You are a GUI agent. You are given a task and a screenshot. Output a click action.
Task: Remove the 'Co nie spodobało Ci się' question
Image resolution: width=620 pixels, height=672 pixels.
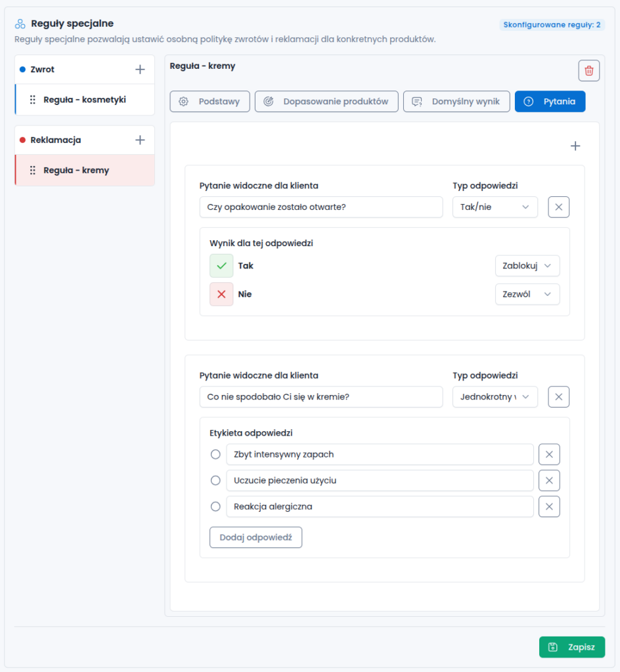point(558,397)
